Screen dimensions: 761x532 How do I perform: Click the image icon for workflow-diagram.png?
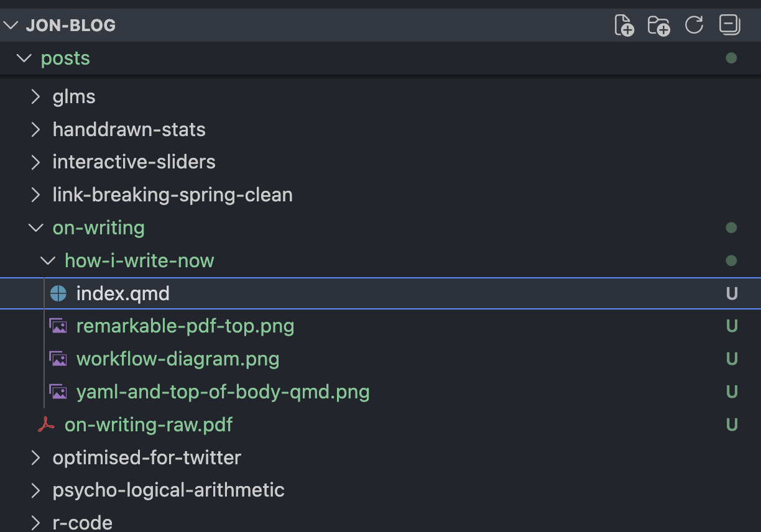click(x=58, y=359)
